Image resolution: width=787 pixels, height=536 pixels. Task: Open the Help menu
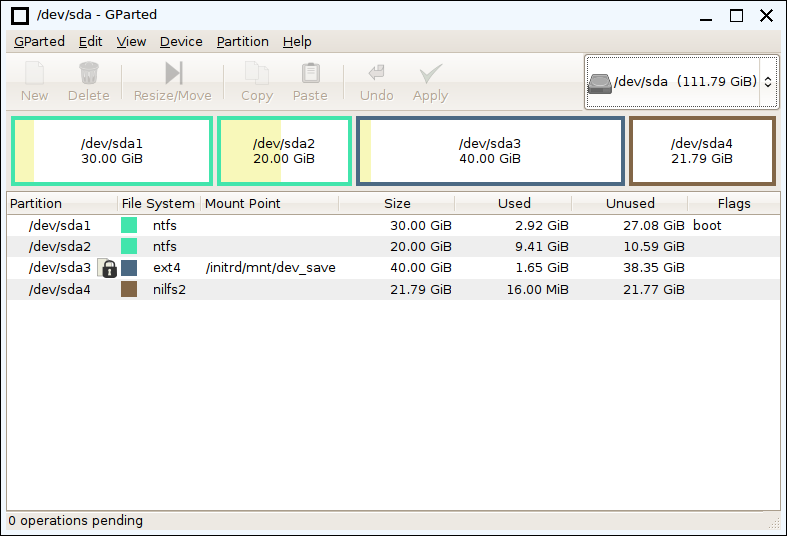(297, 42)
